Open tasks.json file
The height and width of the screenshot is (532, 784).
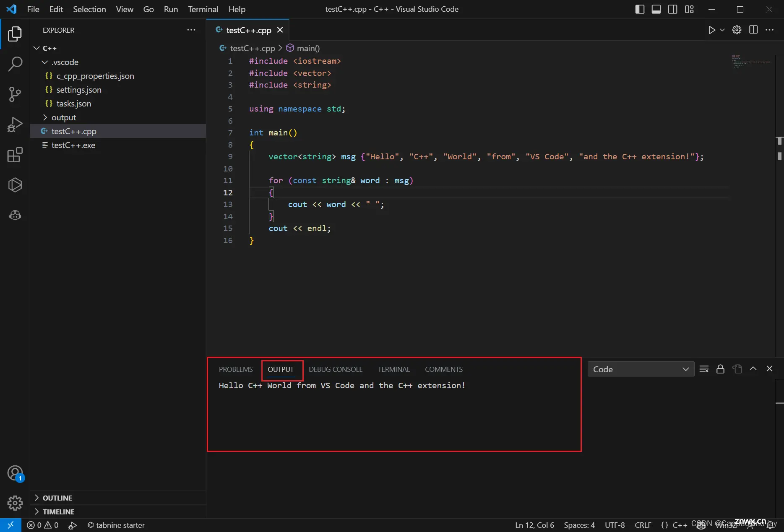point(118,104)
